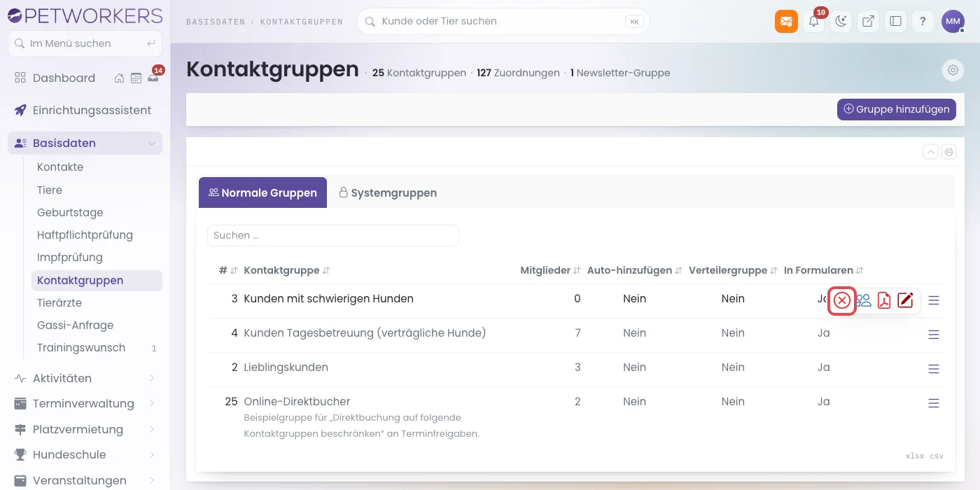Toggle the sidebar layout icon
The image size is (980, 490).
tap(895, 21)
